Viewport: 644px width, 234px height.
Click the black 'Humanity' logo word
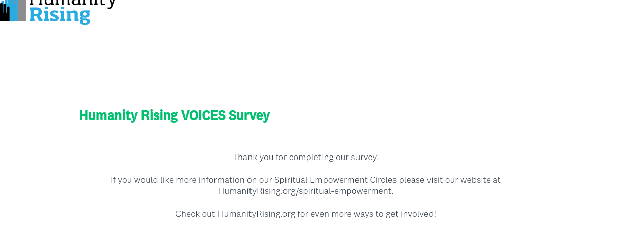(x=73, y=2)
